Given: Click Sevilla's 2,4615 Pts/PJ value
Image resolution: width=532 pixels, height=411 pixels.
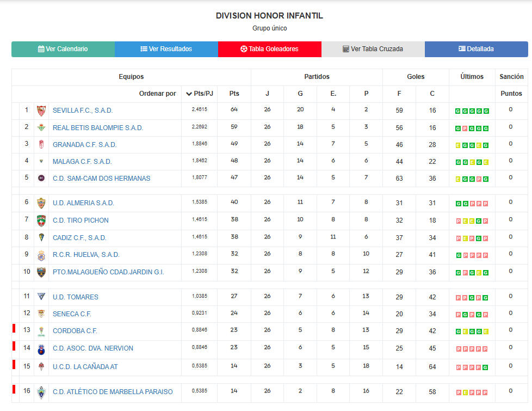Looking at the screenshot, I should click(x=200, y=109).
